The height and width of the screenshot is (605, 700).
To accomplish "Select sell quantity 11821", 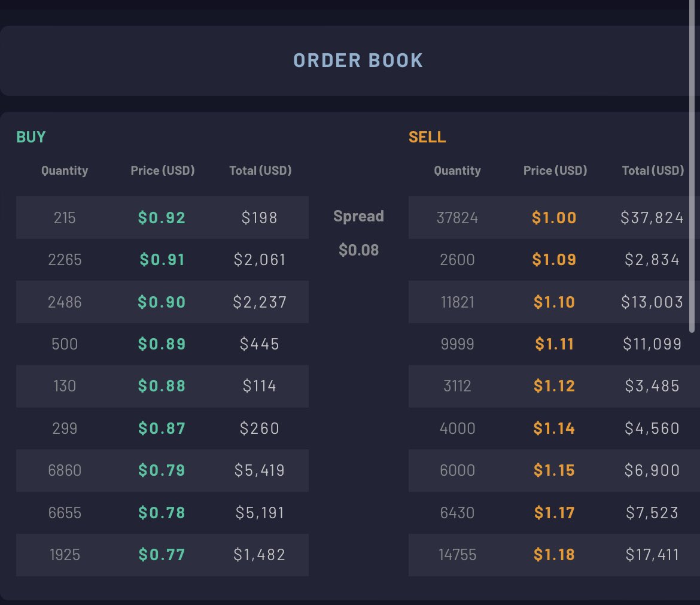I will click(x=457, y=302).
